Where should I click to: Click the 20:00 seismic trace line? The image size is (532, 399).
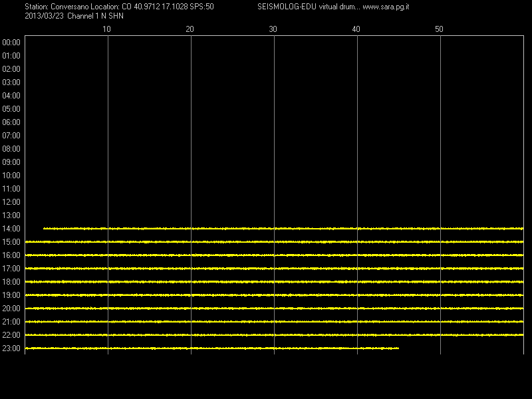(x=274, y=309)
